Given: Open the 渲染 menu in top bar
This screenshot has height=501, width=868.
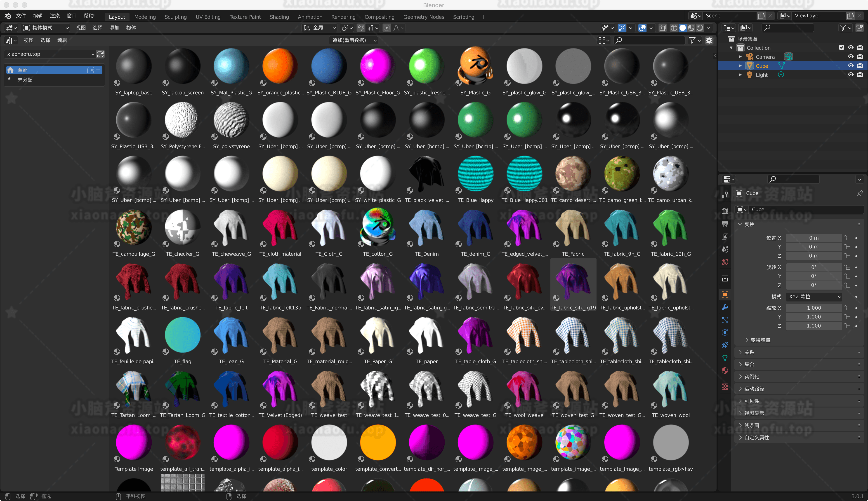Looking at the screenshot, I should point(55,16).
